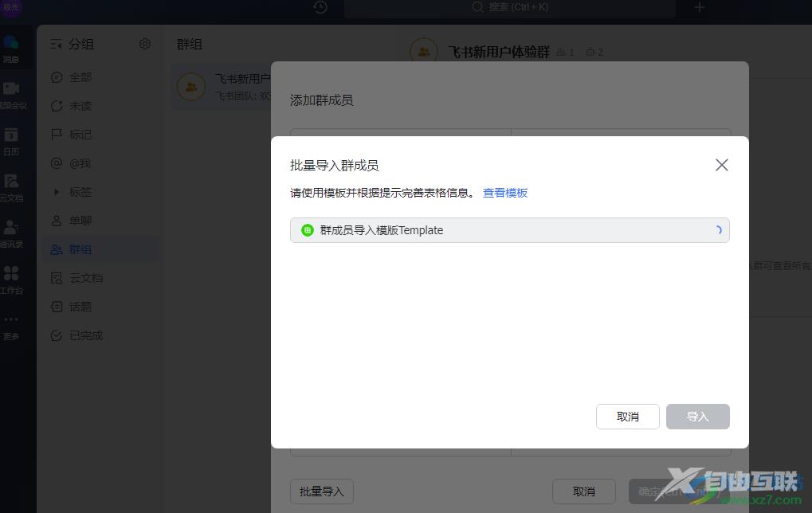Open the 消息 messages sidebar icon
812x513 pixels.
(x=11, y=49)
